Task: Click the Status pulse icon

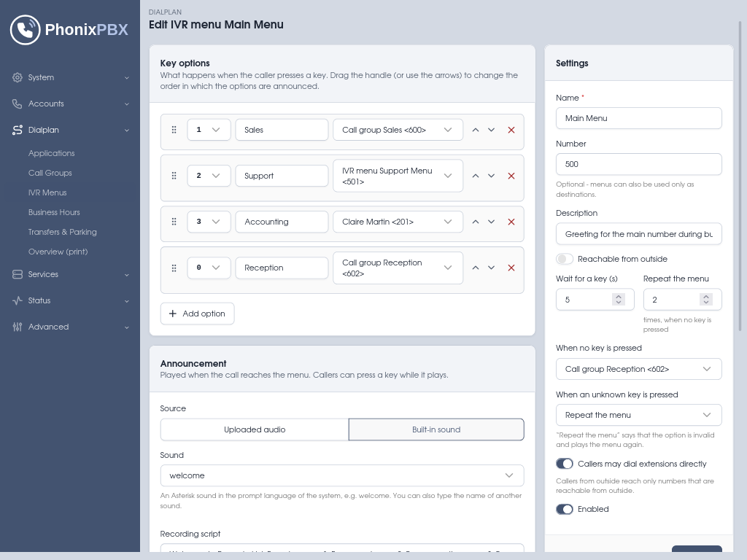Action: coord(18,300)
